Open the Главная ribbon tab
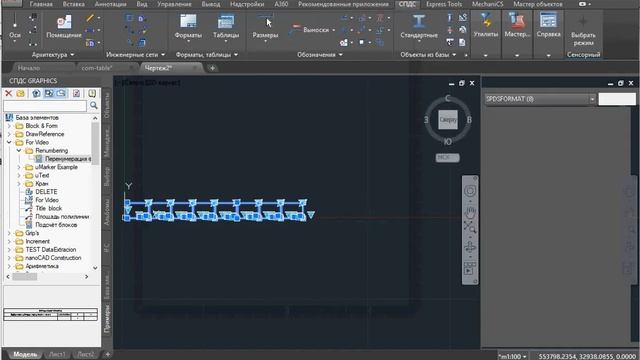Image resolution: width=640 pixels, height=360 pixels. tap(41, 4)
